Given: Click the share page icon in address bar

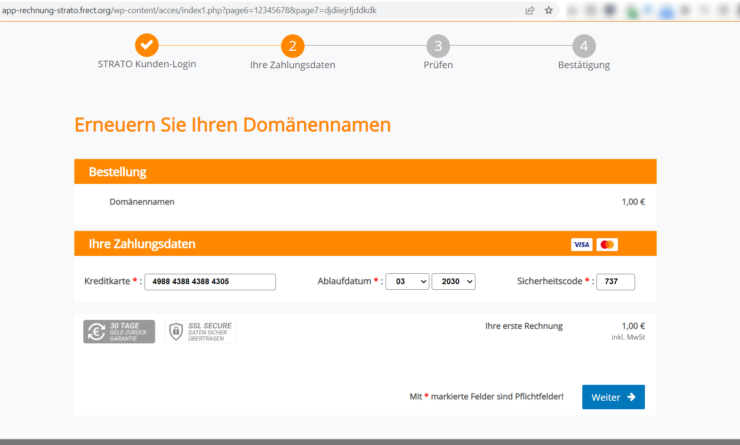Looking at the screenshot, I should [530, 10].
